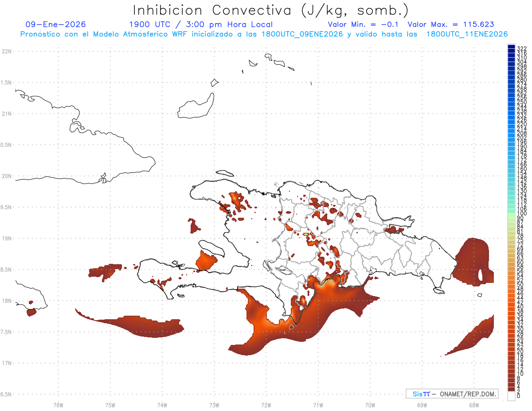Click the '75W' longitude label
532x411 pixels.
[110, 405]
